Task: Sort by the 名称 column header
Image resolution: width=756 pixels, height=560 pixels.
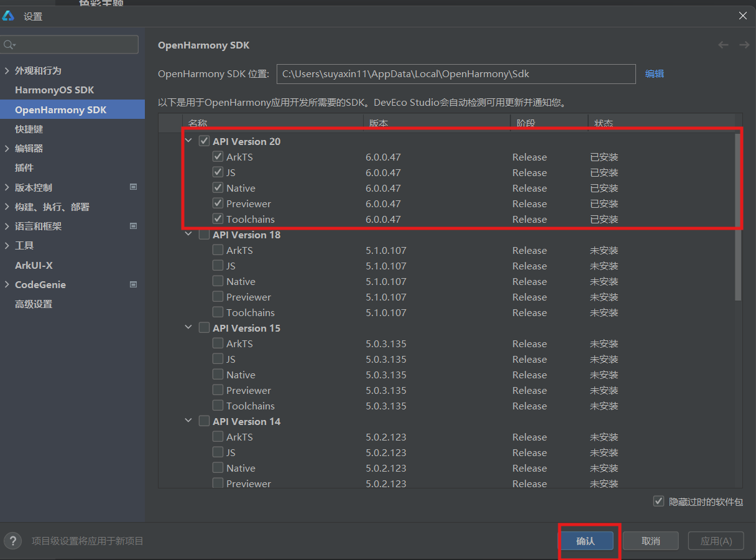Action: (x=272, y=123)
